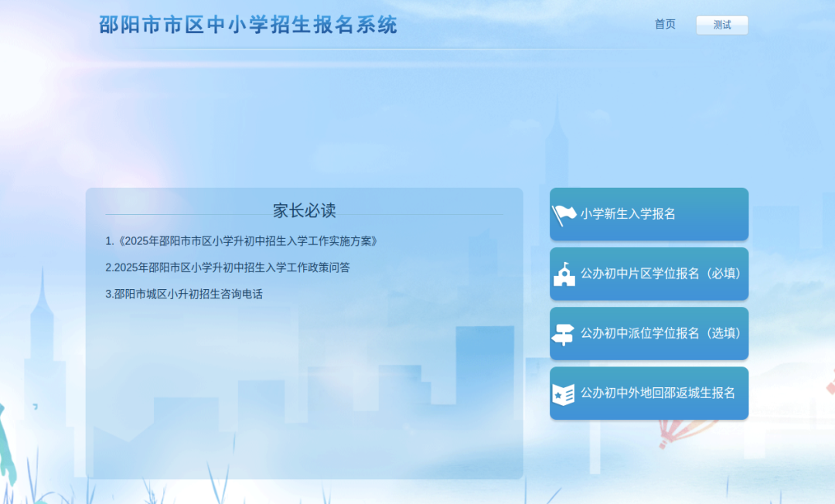Open 公办初中片区学位报名（必填）
This screenshot has height=504, width=835.
click(x=649, y=274)
